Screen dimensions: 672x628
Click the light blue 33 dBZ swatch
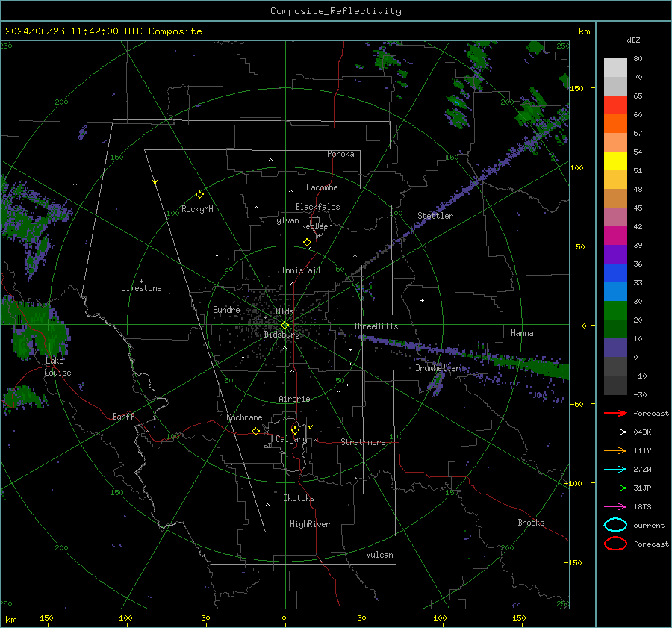click(615, 291)
